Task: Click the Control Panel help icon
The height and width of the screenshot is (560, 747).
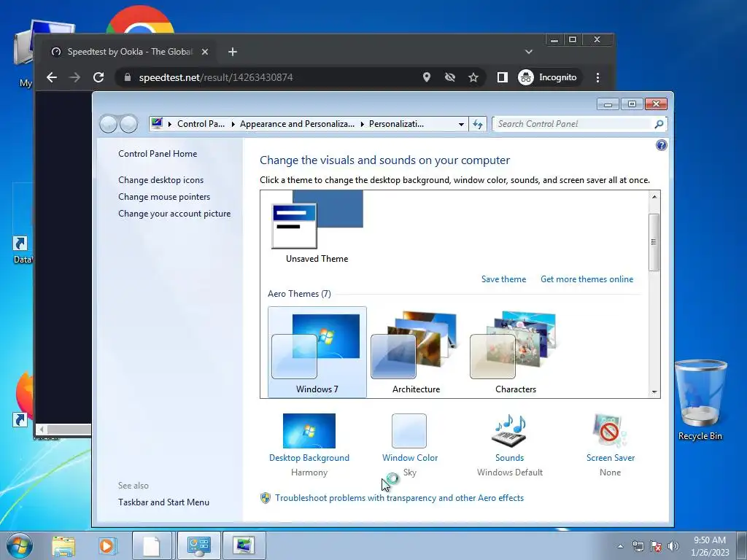Action: 661,145
